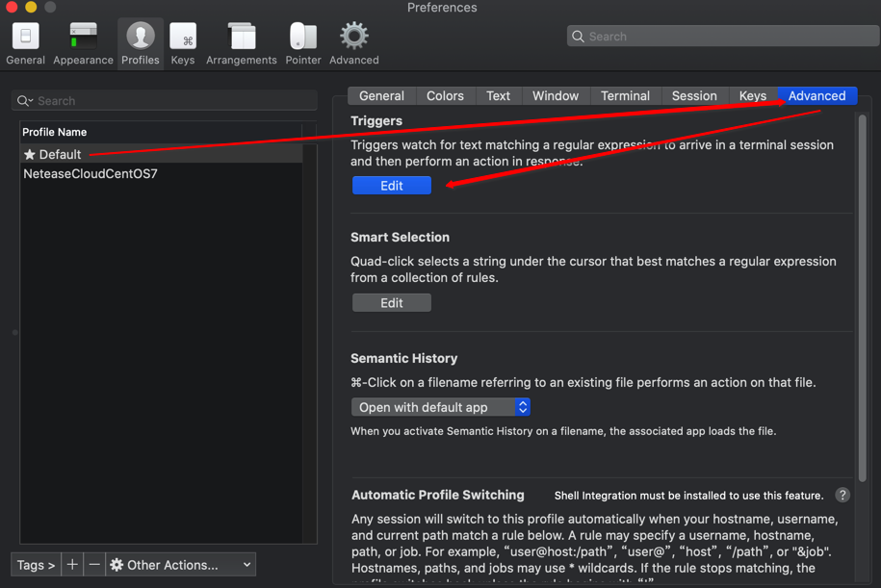Screen dimensions: 881x588
Task: Switch to the Terminal tab
Action: [625, 96]
